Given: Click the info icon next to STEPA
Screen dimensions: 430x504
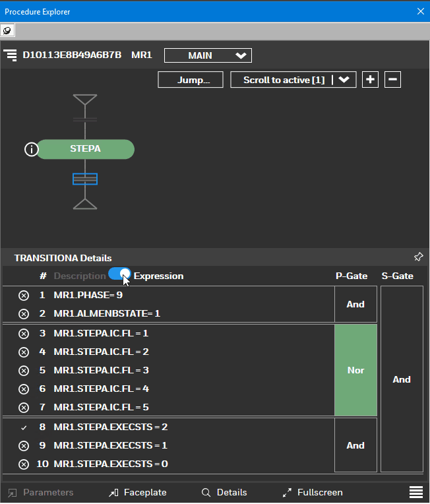Looking at the screenshot, I should click(32, 150).
